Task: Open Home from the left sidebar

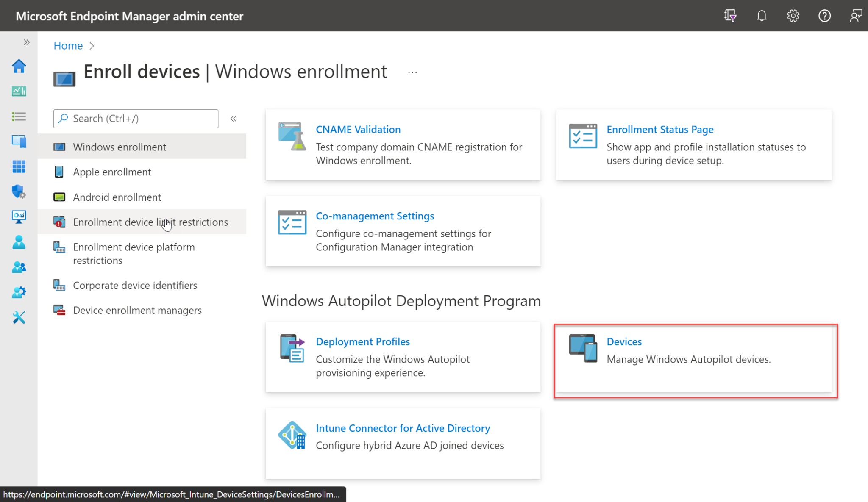Action: [19, 67]
